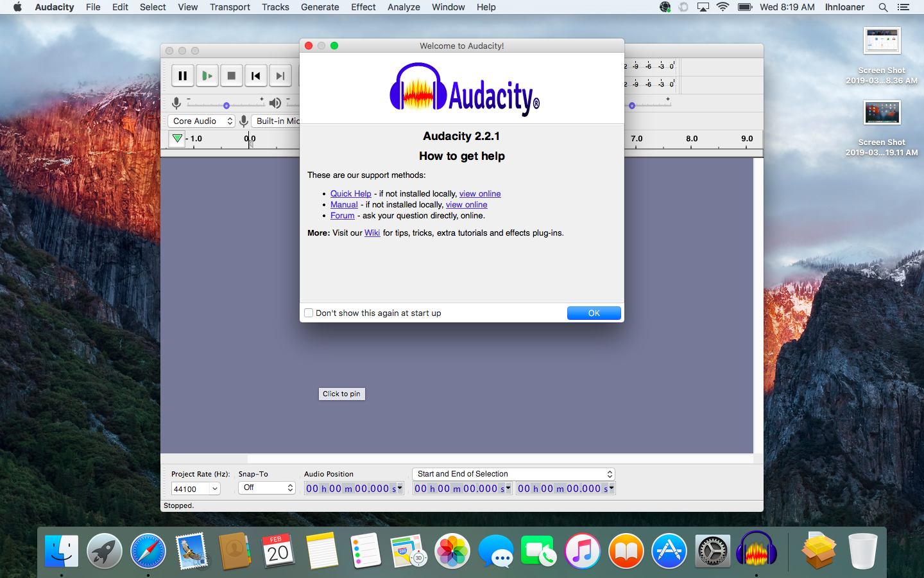Open the Analyze menu
The width and height of the screenshot is (924, 578).
[404, 7]
